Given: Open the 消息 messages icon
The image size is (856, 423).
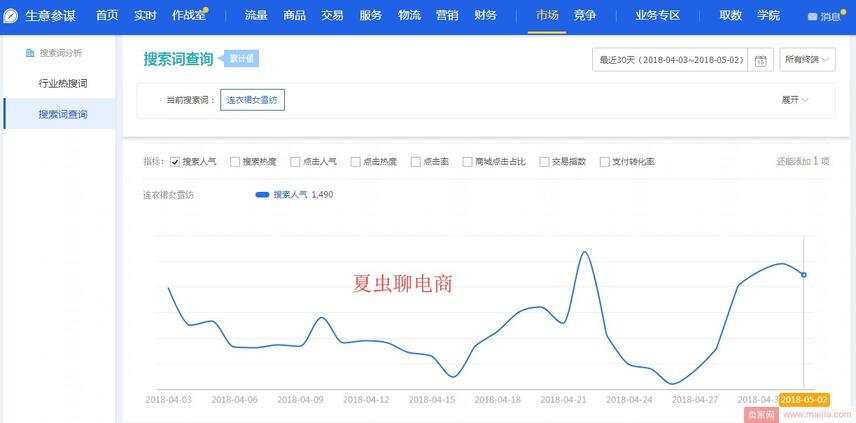Looking at the screenshot, I should click(812, 17).
